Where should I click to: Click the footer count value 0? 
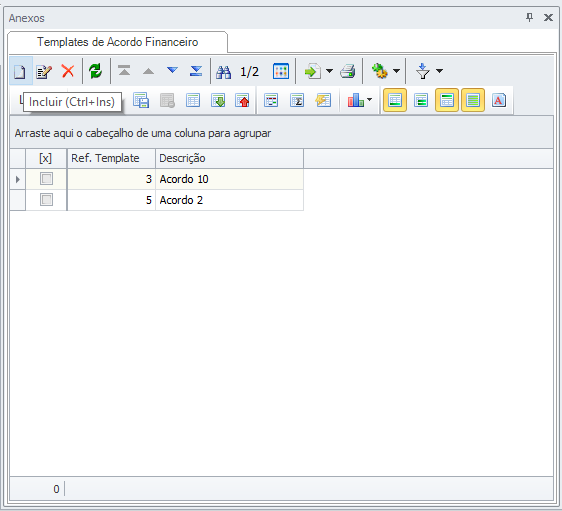click(56, 489)
